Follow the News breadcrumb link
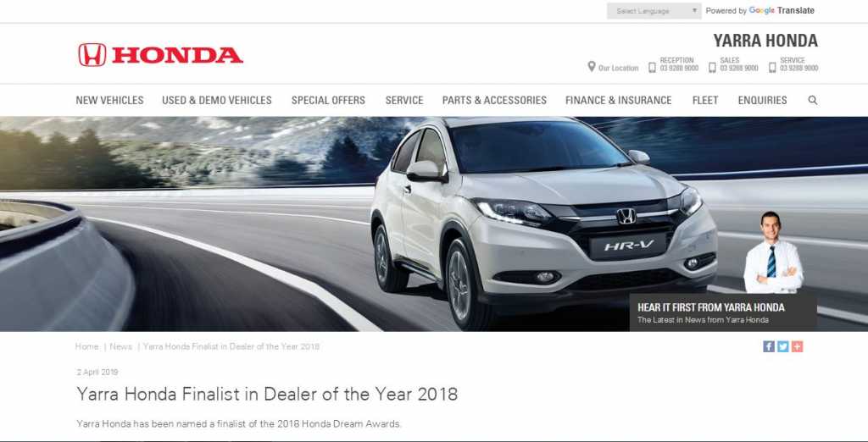 pyautogui.click(x=120, y=346)
